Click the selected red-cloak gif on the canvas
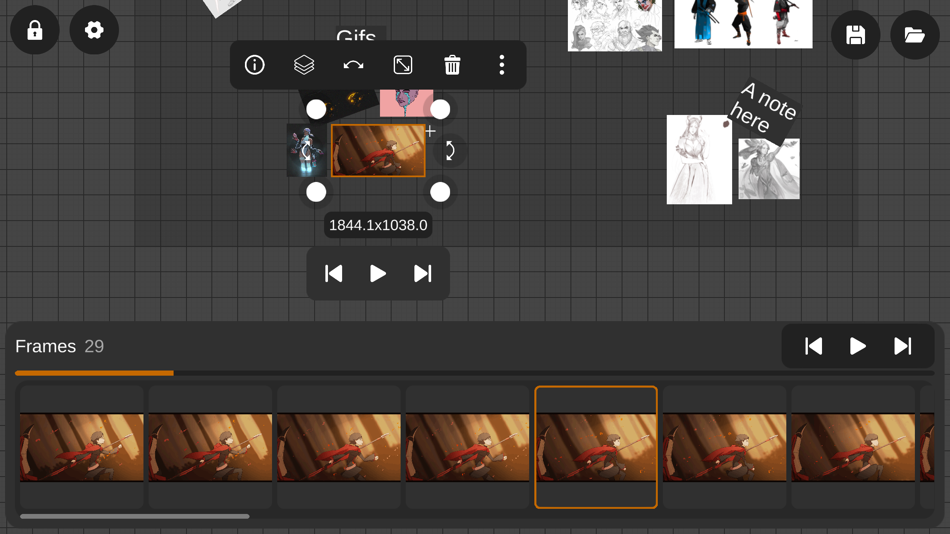The image size is (950, 534). (x=378, y=151)
